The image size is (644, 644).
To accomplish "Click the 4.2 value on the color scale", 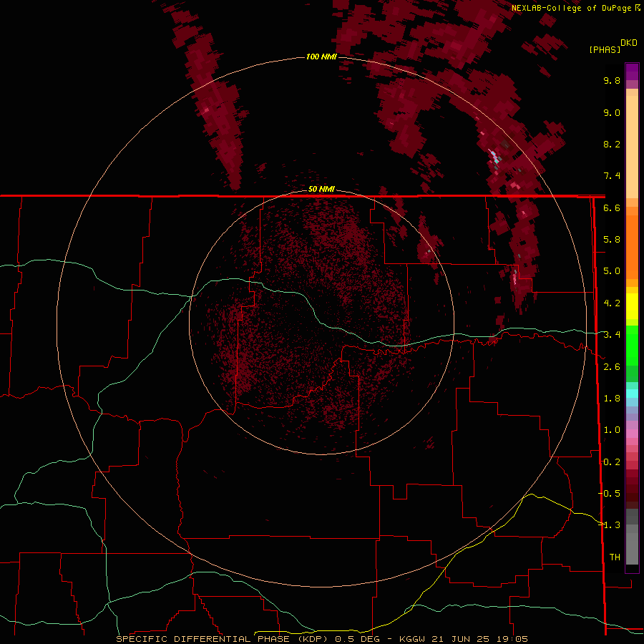I will pyautogui.click(x=612, y=303).
